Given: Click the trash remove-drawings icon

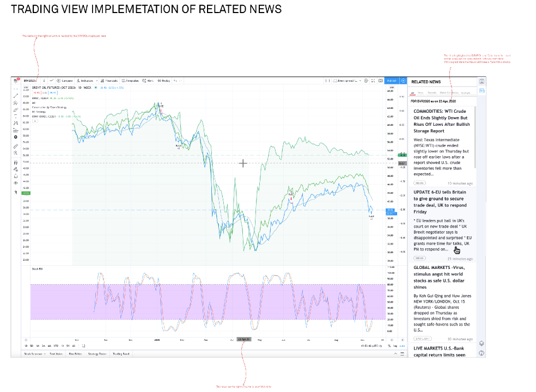Looking at the screenshot, I should 16,192.
